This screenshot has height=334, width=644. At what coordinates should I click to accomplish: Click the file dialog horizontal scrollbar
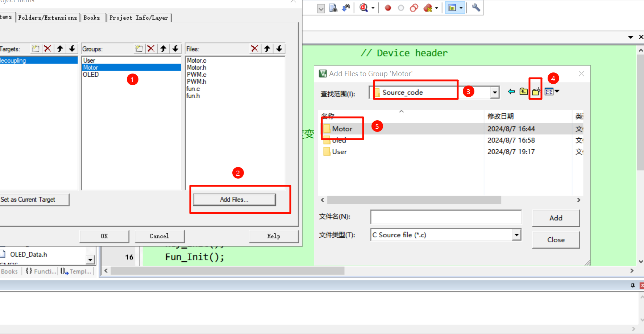[414, 200]
